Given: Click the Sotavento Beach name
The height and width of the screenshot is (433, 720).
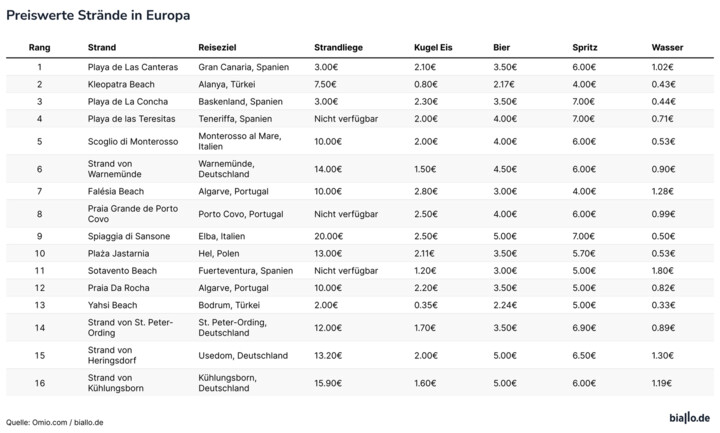Looking at the screenshot, I should click(x=122, y=270).
